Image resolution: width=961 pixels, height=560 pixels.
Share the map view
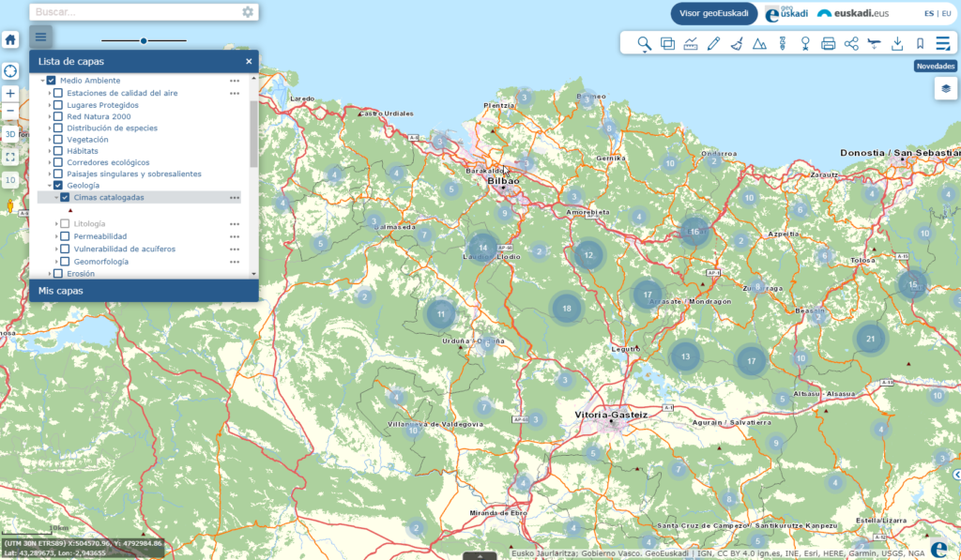[x=851, y=43]
